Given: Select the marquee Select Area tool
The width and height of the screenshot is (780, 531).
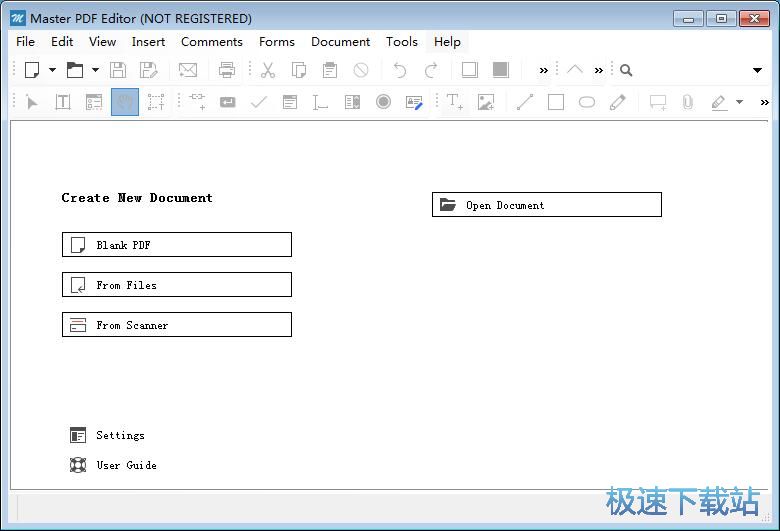Looking at the screenshot, I should pyautogui.click(x=156, y=102).
